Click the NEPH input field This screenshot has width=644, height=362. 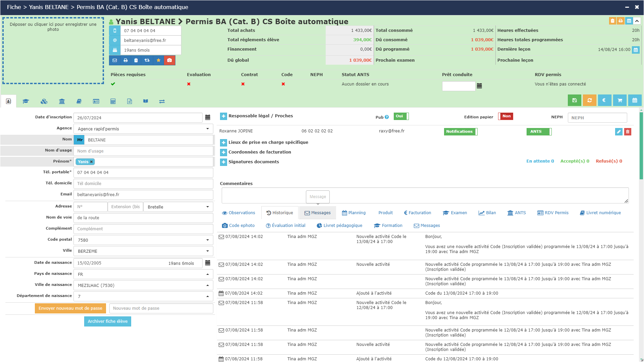[597, 118]
